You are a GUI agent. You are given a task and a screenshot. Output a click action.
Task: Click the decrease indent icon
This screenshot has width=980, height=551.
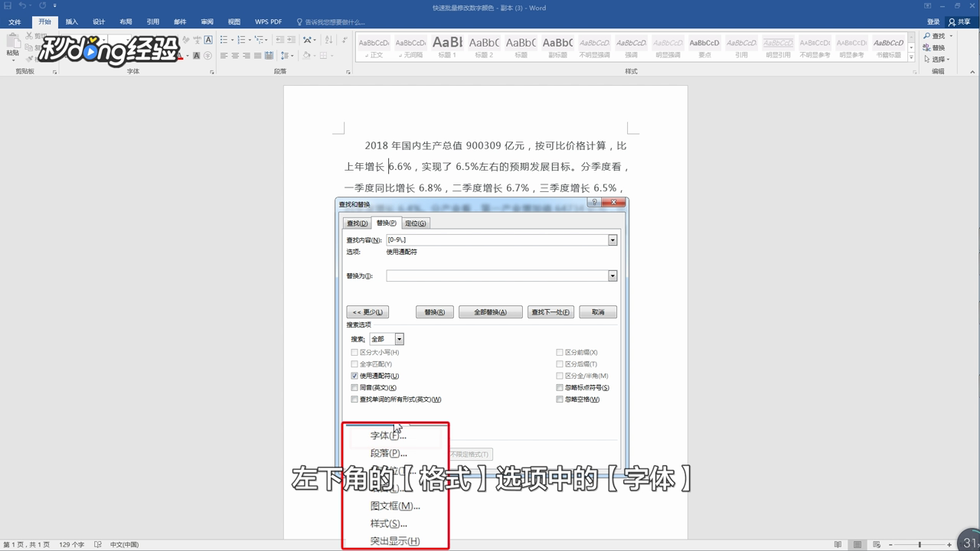[x=280, y=40]
